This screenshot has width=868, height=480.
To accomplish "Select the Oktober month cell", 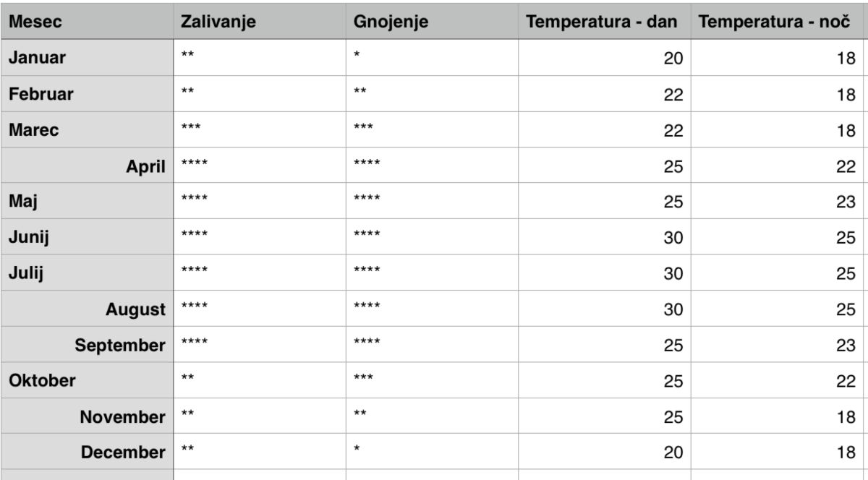I will (42, 381).
